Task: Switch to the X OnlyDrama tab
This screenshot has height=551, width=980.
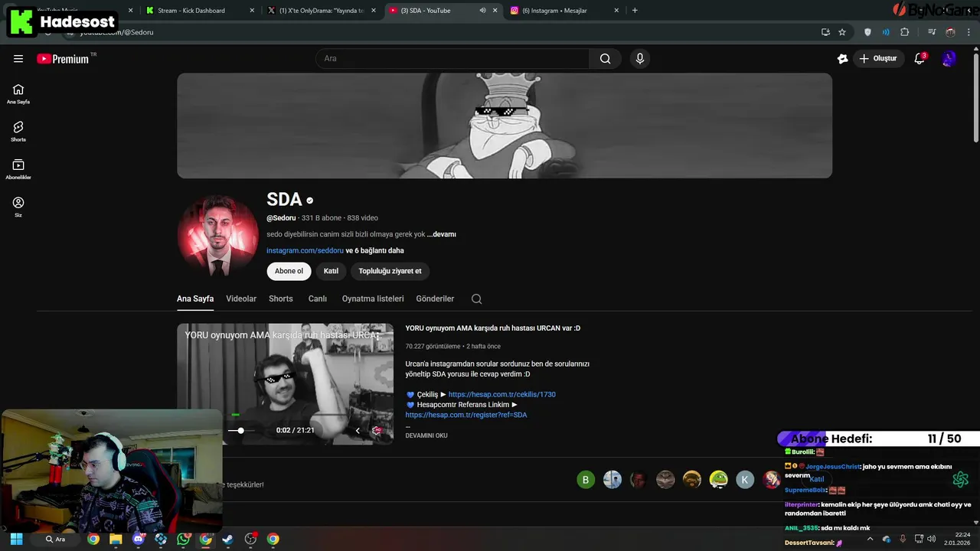Action: point(321,11)
